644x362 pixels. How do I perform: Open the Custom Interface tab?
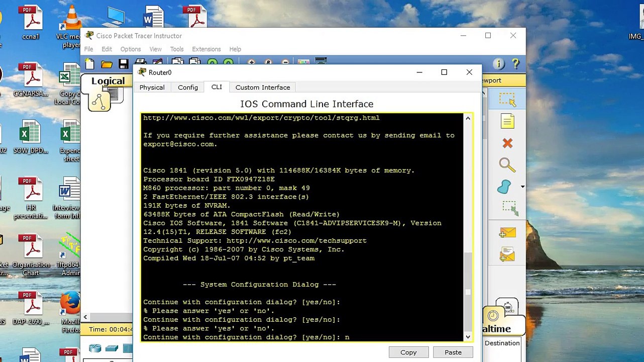pos(263,87)
